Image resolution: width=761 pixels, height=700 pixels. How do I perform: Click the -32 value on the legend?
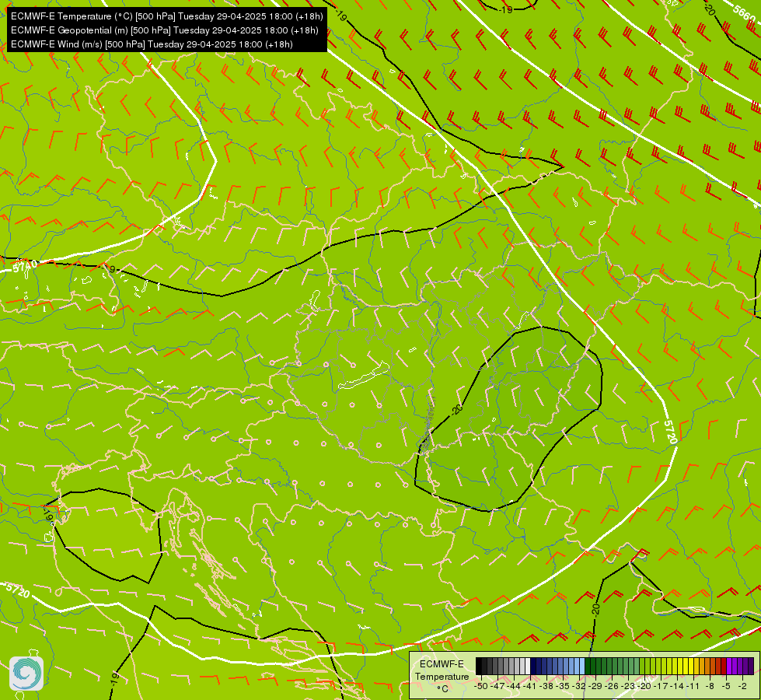click(579, 687)
